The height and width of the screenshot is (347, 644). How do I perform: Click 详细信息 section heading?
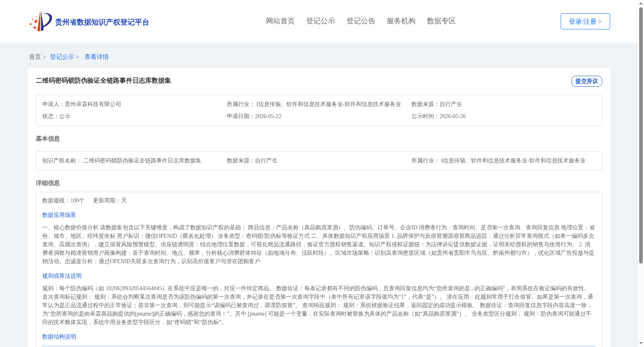click(x=47, y=183)
